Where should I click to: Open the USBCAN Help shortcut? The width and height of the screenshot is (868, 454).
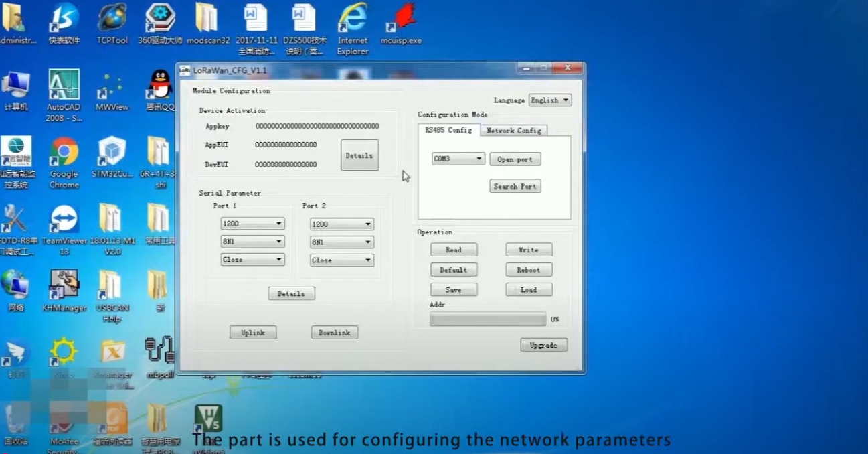pyautogui.click(x=111, y=285)
